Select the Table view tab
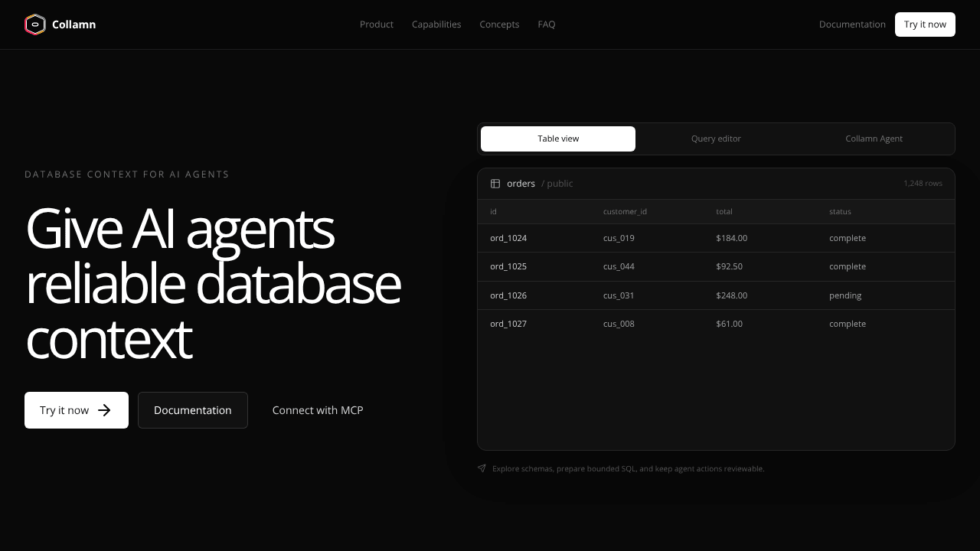The height and width of the screenshot is (551, 980). (x=558, y=139)
